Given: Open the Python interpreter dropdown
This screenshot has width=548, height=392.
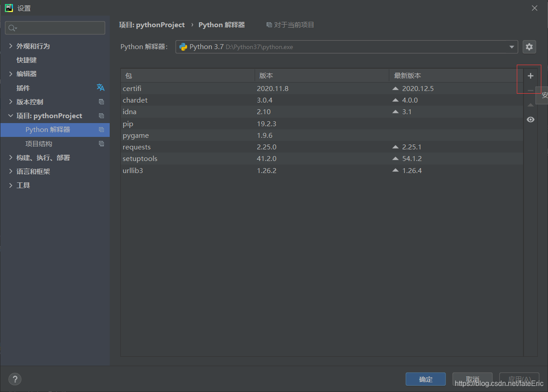Looking at the screenshot, I should click(x=512, y=47).
